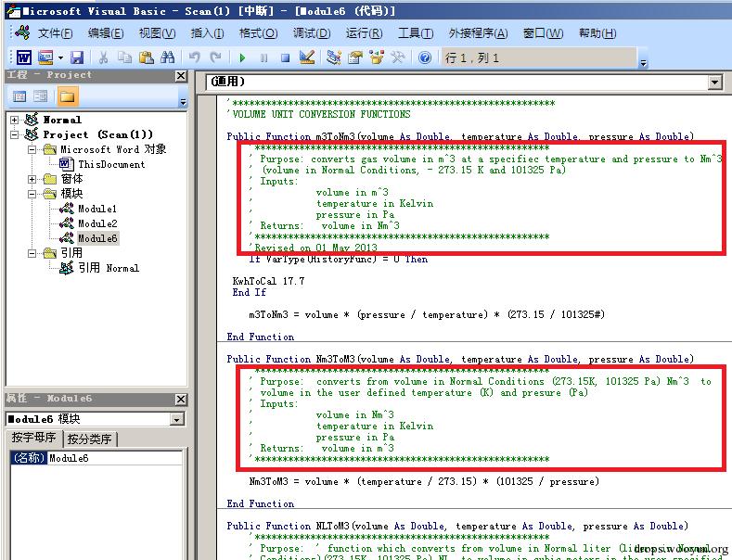
Task: Open Design Mode icon in toolbar
Action: tap(307, 57)
